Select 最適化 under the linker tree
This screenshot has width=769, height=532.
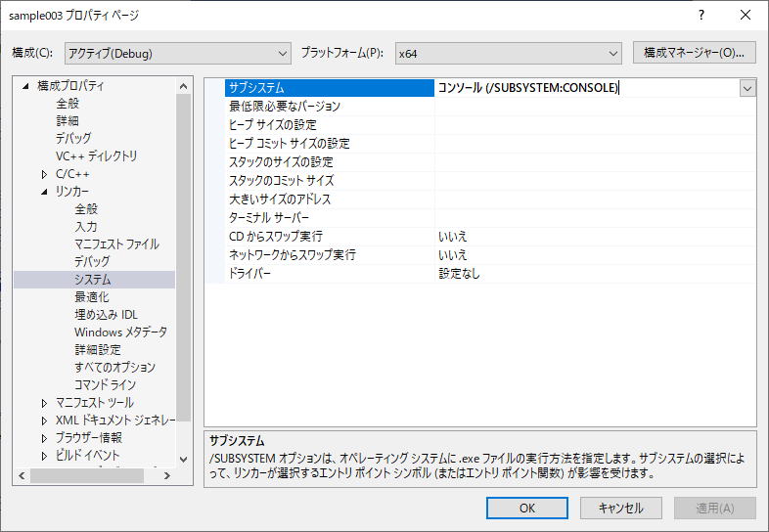click(x=92, y=297)
